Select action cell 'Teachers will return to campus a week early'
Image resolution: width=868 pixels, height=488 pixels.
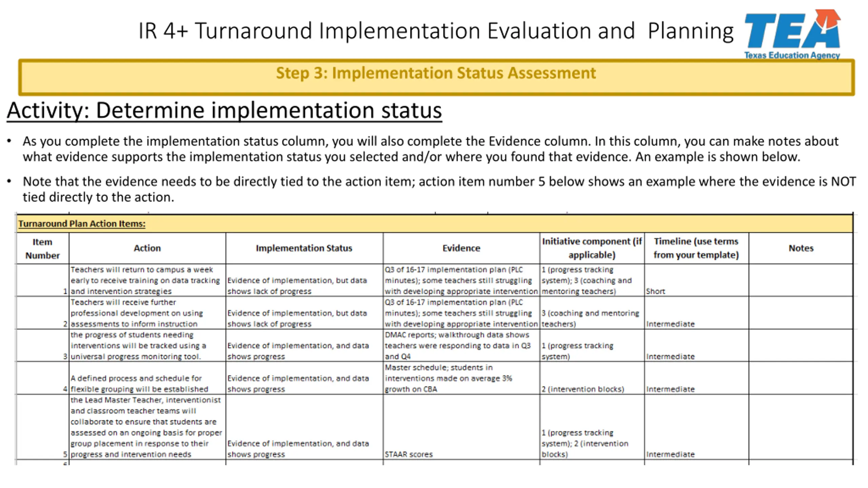point(147,280)
